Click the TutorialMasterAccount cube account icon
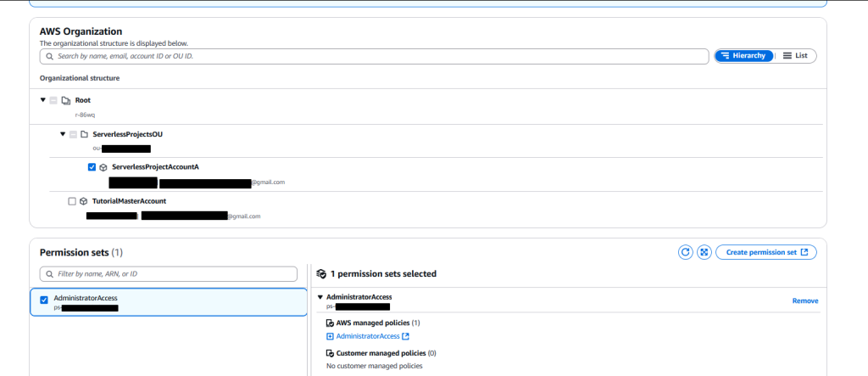 tap(83, 201)
